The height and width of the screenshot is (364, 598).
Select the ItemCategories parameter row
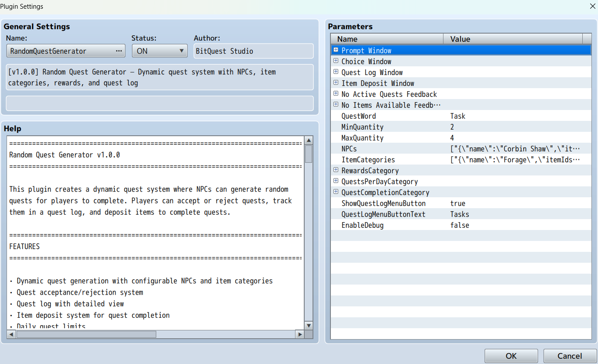point(461,160)
